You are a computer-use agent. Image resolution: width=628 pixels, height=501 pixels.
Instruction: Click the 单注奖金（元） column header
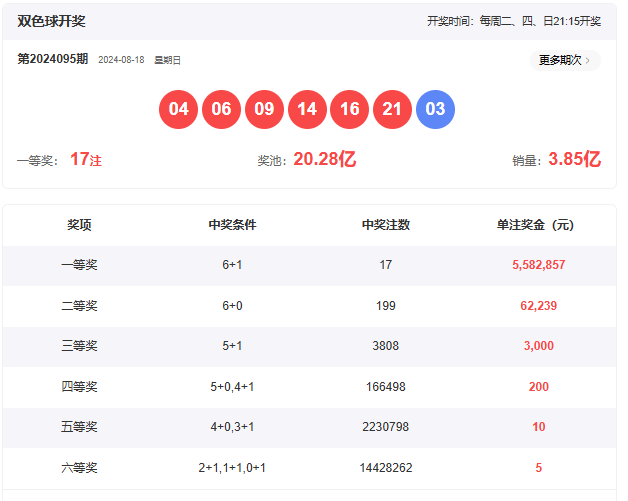[538, 225]
